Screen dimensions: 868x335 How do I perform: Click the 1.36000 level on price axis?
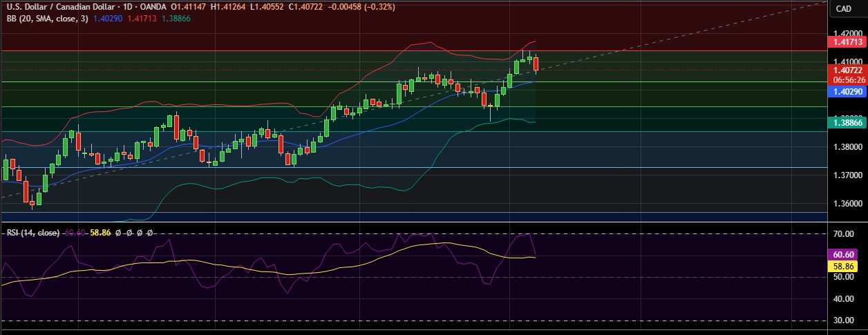847,204
